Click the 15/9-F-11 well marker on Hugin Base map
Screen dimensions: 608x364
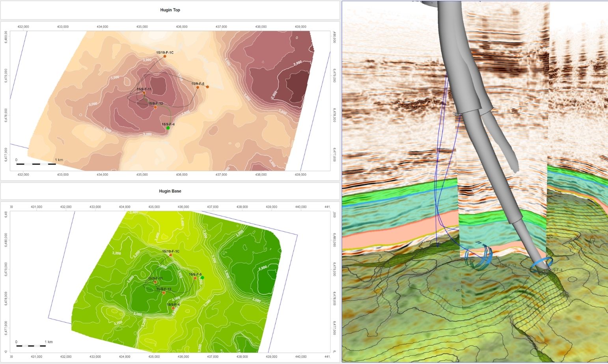(155, 282)
